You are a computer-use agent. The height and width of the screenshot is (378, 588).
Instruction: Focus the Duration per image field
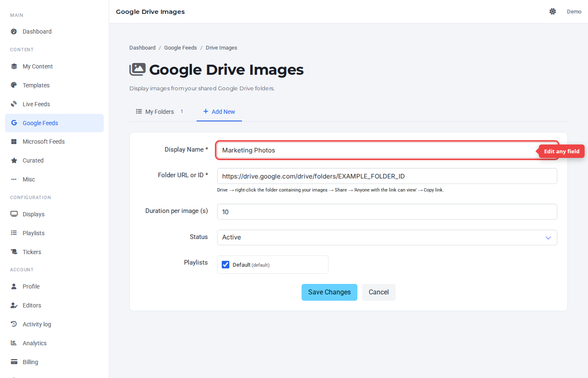(x=387, y=212)
